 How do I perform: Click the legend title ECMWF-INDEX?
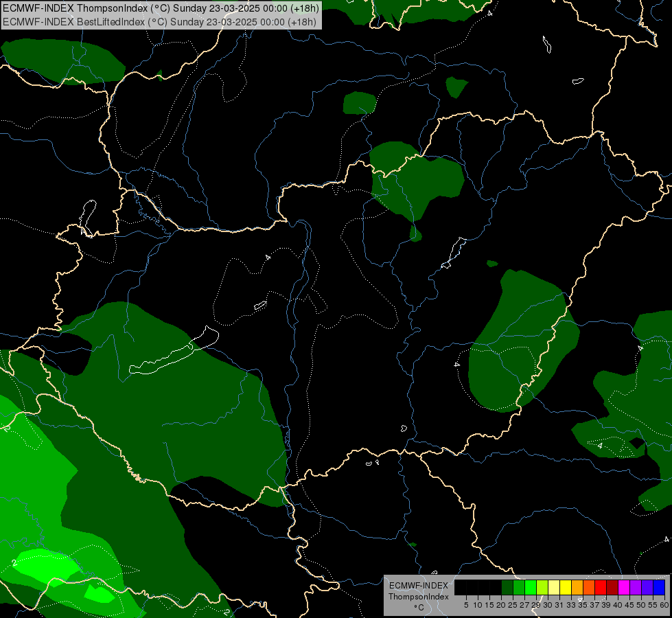pos(419,586)
